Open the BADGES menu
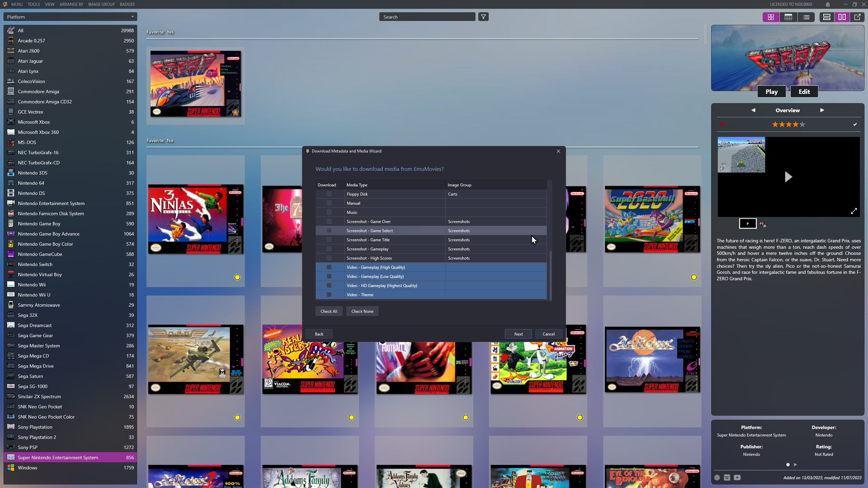The width and height of the screenshot is (868, 488). 127,4
